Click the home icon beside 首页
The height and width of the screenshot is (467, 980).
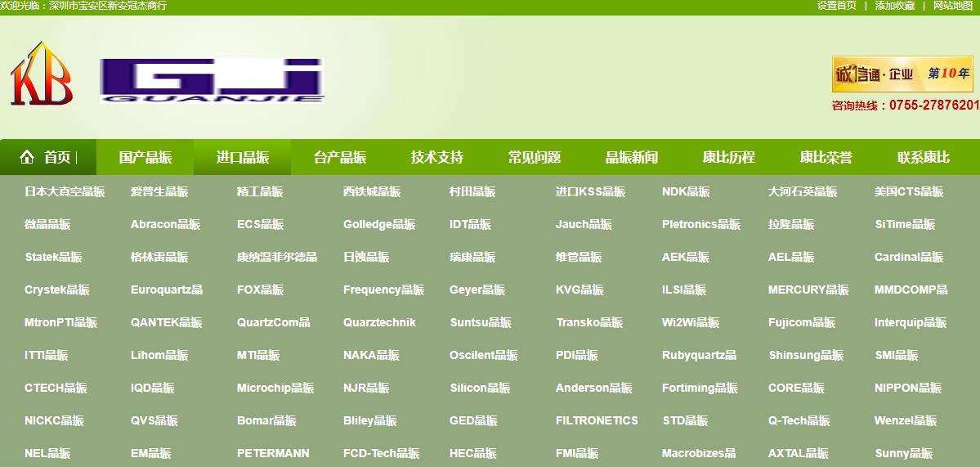pos(27,157)
